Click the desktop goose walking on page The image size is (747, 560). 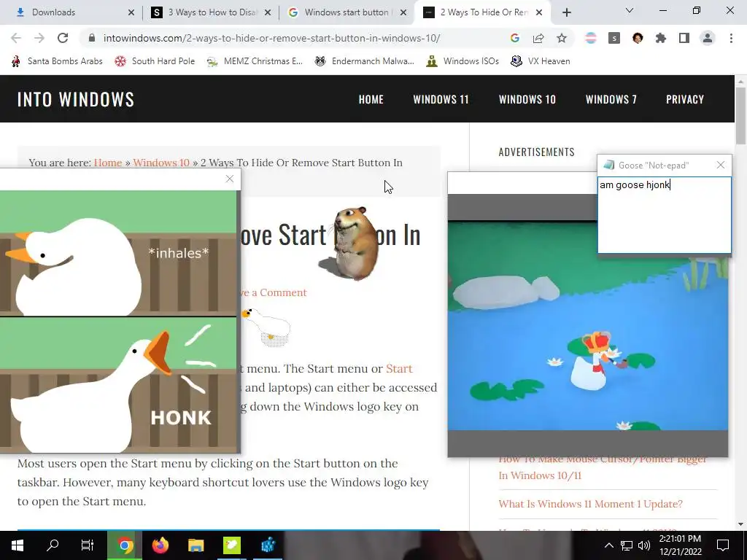(267, 326)
